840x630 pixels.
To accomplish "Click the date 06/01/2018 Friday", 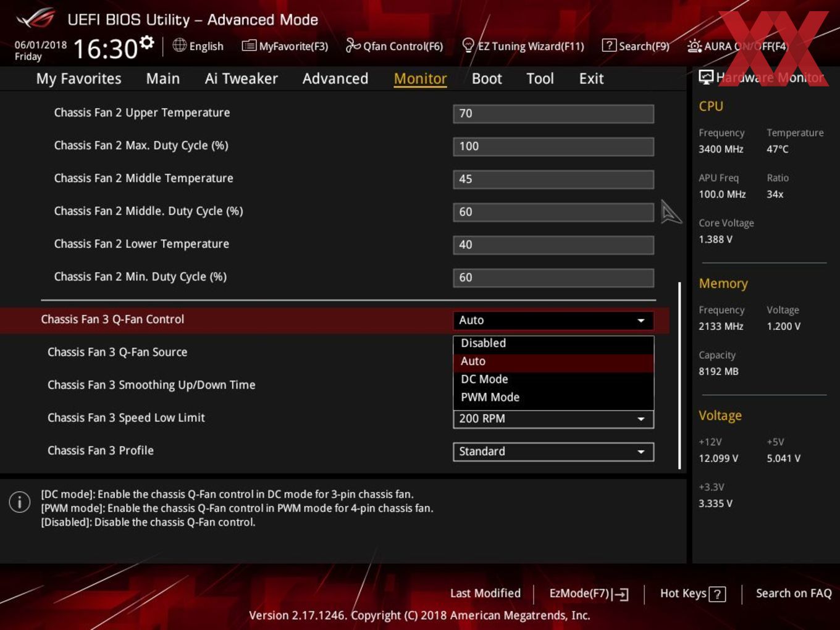I will coord(40,51).
